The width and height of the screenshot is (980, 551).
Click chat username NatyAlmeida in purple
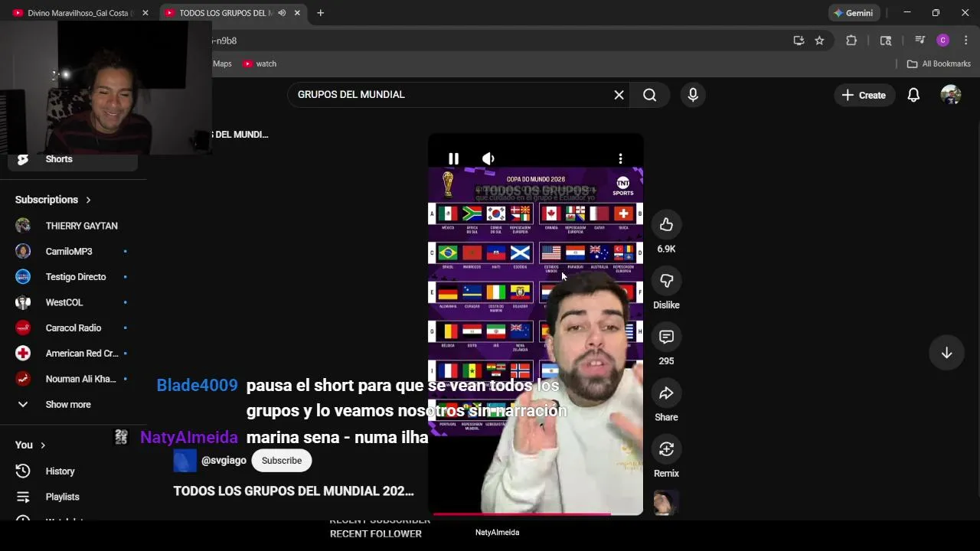(188, 438)
